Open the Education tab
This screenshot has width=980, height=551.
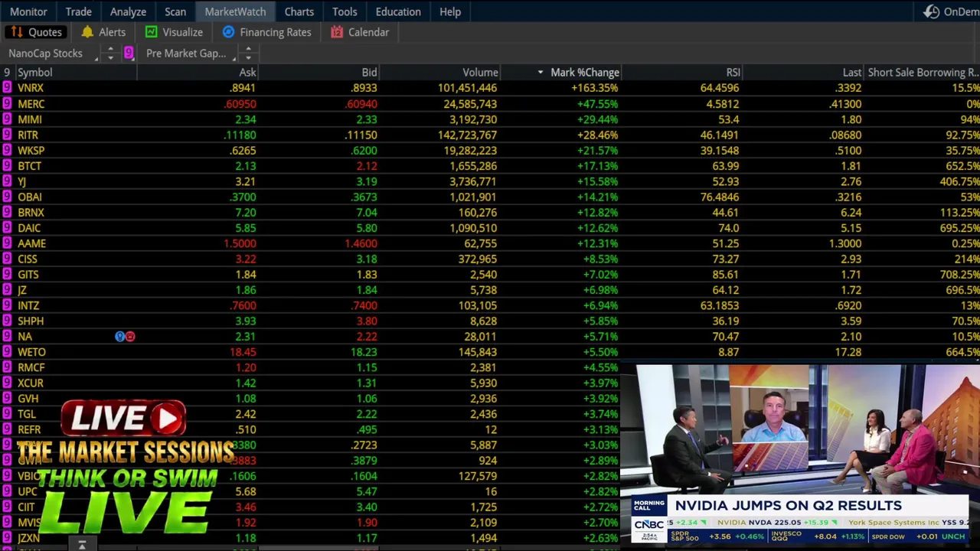click(398, 11)
